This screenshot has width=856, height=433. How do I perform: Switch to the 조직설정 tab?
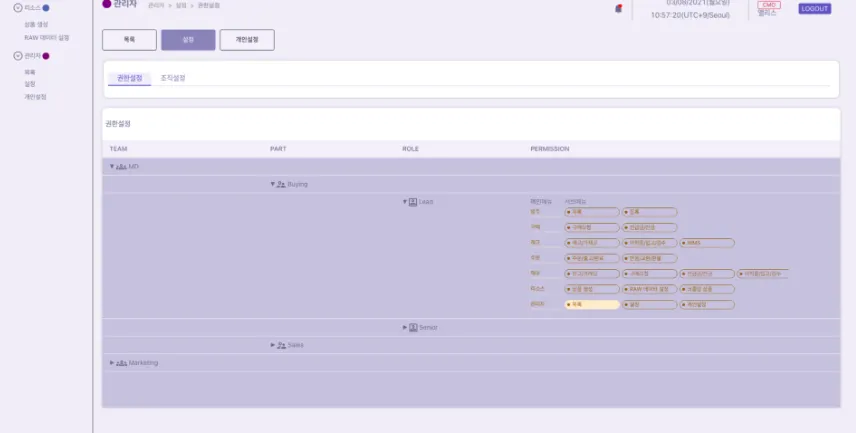(173, 78)
